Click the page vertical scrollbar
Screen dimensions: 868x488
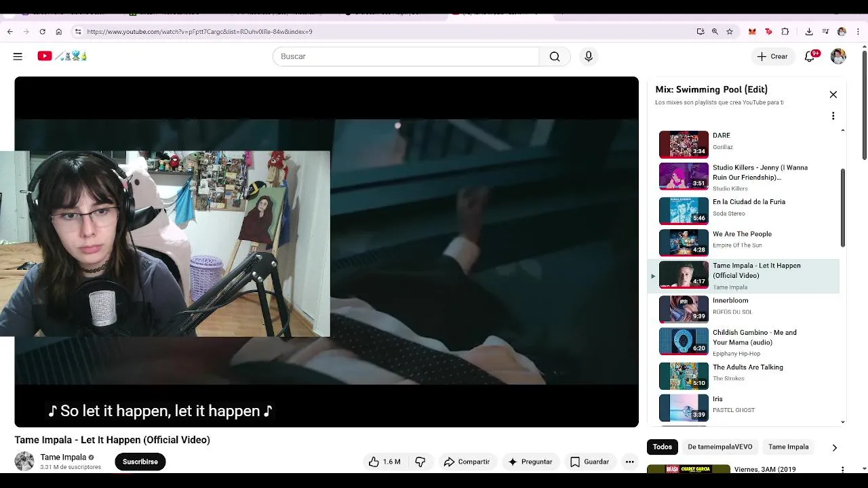click(x=865, y=105)
